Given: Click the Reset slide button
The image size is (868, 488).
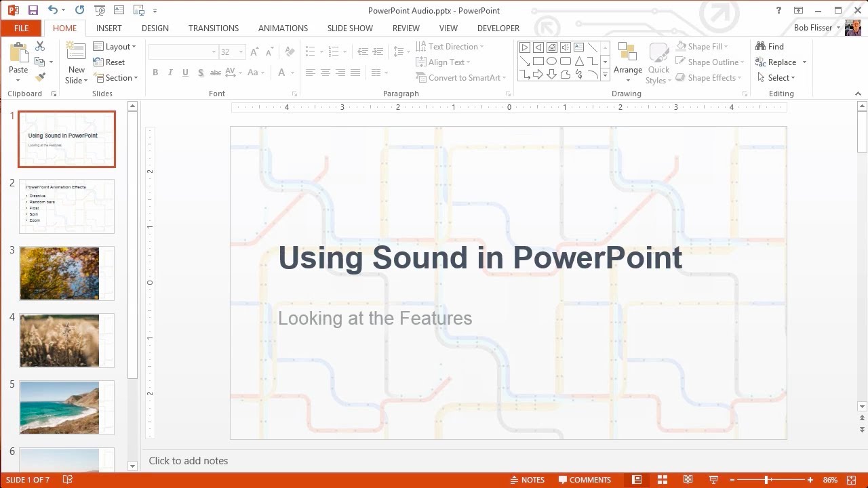Looking at the screenshot, I should pyautogui.click(x=108, y=62).
